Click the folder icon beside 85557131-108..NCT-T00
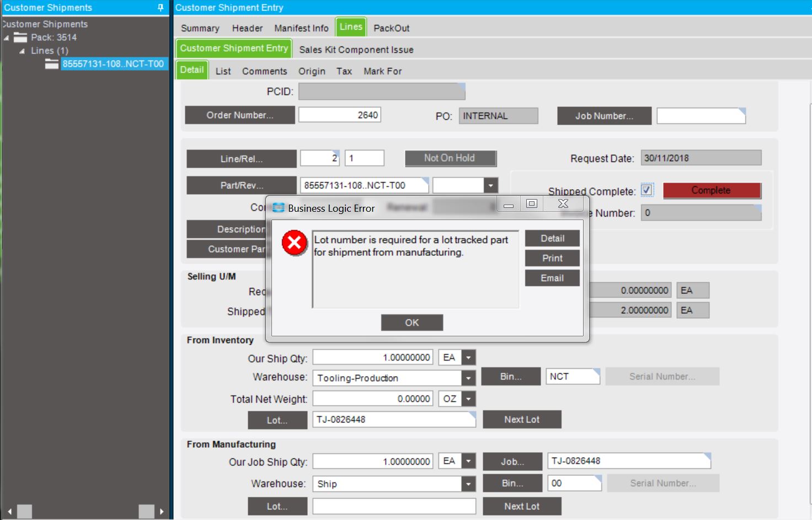This screenshot has width=812, height=520. pyautogui.click(x=52, y=64)
